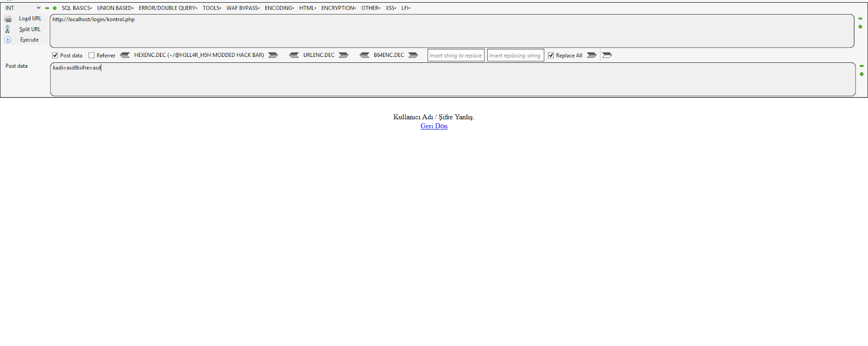Expand the WAF BYPASS menu

(243, 8)
